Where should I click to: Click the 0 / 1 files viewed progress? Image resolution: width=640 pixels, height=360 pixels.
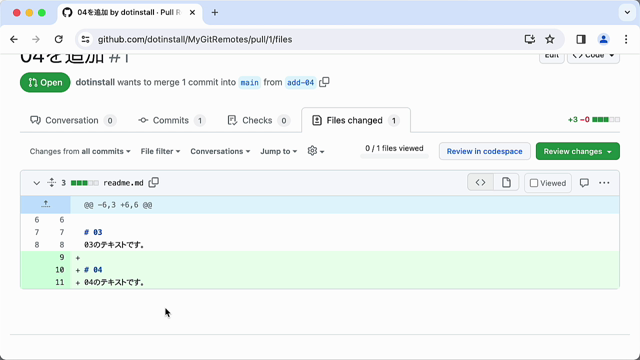coord(394,150)
